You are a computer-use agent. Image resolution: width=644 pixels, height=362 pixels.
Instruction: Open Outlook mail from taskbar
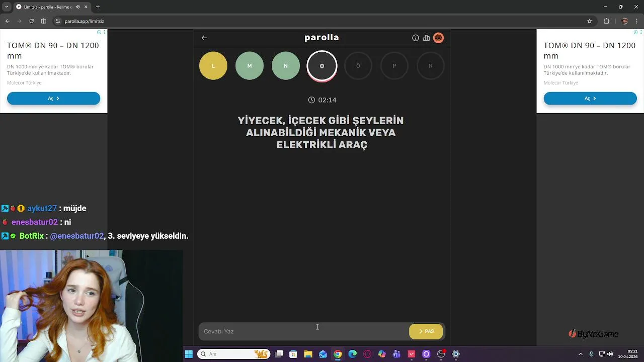point(323,354)
